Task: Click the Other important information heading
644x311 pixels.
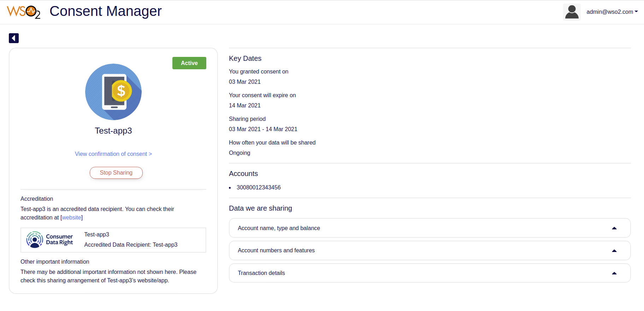Action: (x=55, y=262)
